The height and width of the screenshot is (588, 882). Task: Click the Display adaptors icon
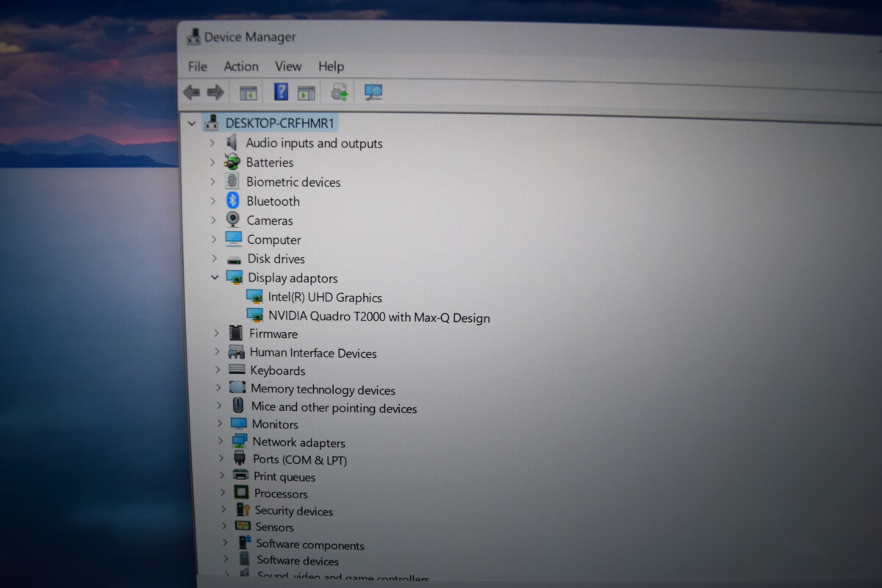[x=234, y=278]
